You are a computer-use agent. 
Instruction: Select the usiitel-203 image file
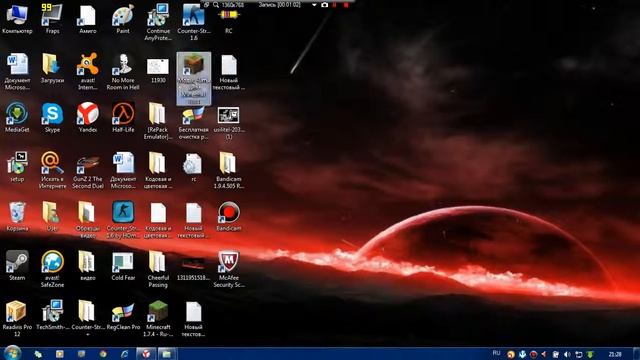pos(229,122)
